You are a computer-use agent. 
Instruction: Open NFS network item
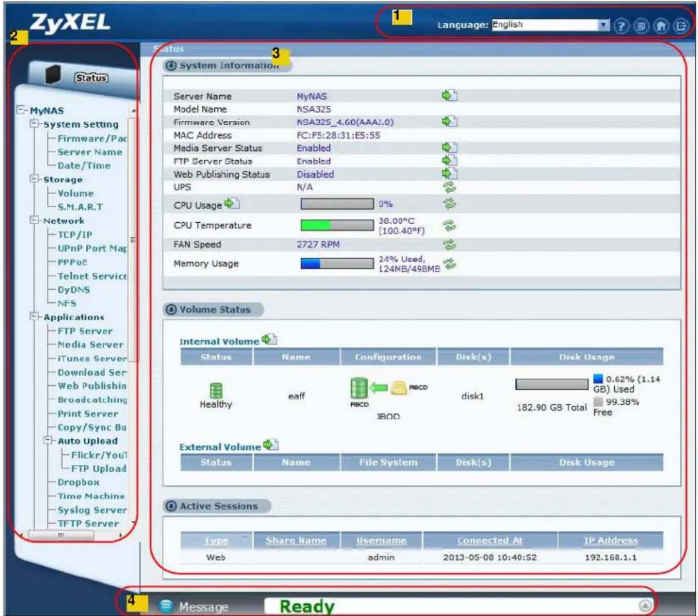67,303
